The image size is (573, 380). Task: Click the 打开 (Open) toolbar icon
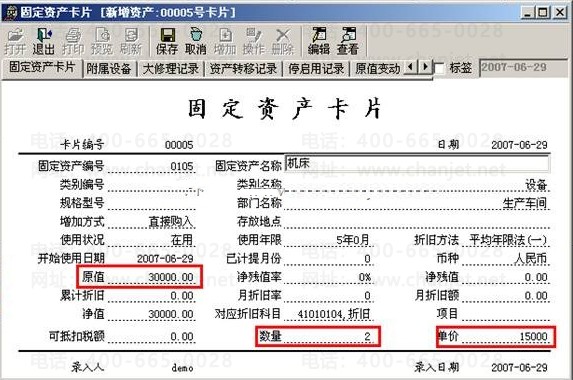15,41
